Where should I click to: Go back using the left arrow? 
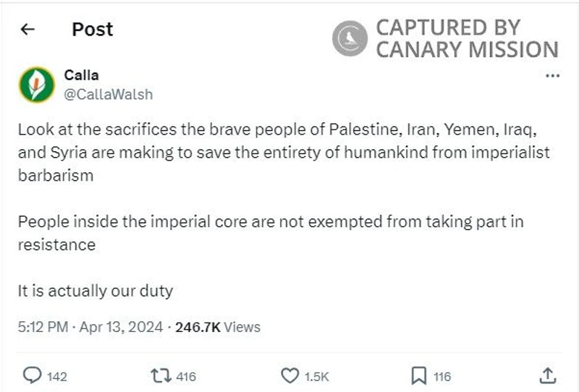[28, 30]
